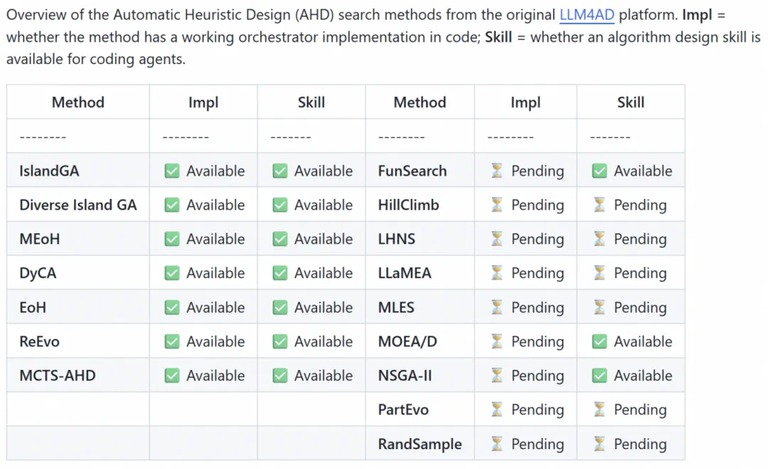
Task: Click HillClimb Skill hourglass icon
Action: pyautogui.click(x=600, y=205)
